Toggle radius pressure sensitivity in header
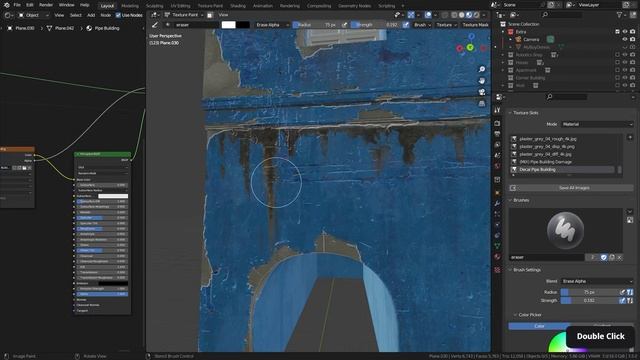This screenshot has width=640, height=360. tap(345, 25)
